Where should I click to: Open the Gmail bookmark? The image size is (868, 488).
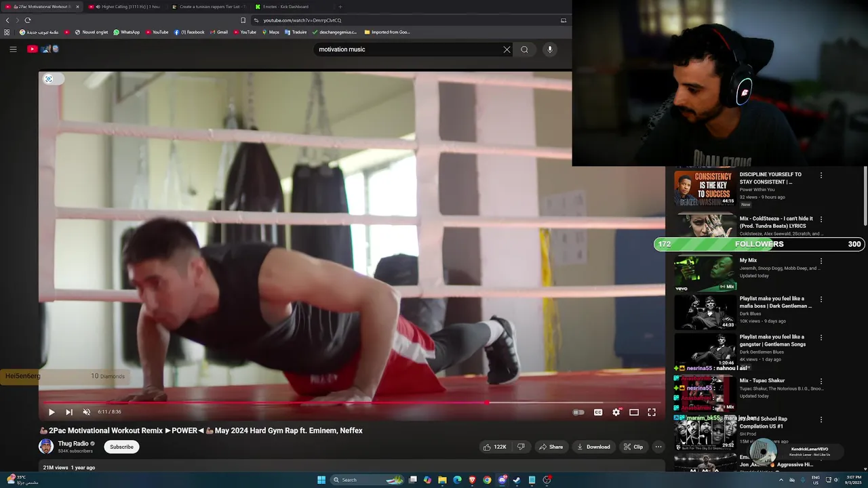click(219, 32)
